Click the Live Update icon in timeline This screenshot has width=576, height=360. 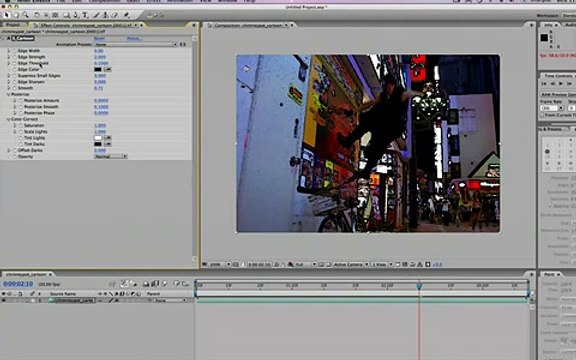pos(124,284)
